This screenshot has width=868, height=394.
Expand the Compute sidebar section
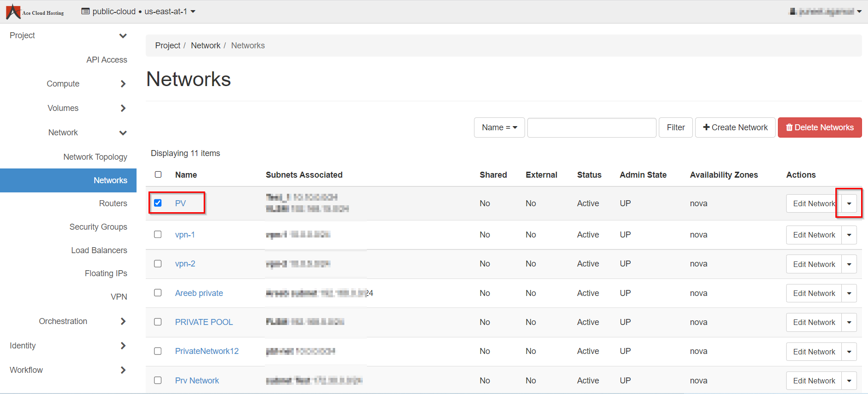123,84
